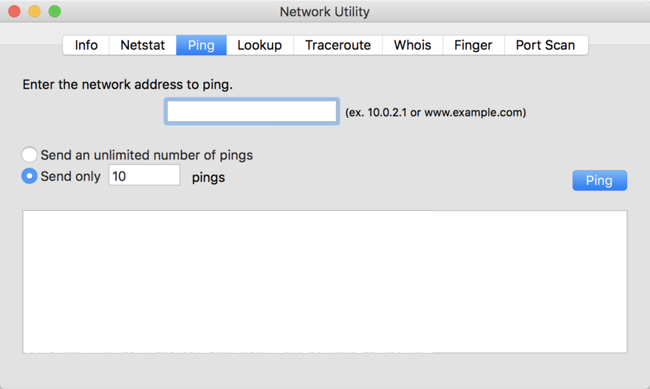
Task: Click the Network Utility window title
Action: [x=325, y=12]
